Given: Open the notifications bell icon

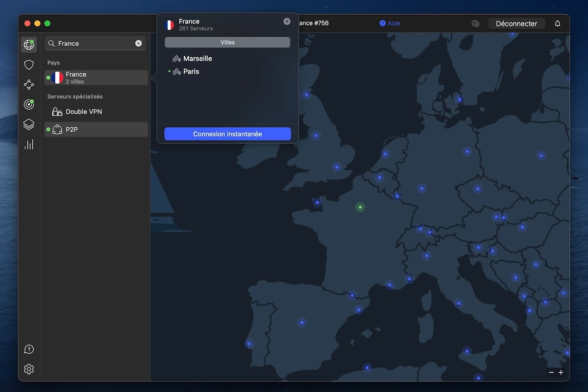Looking at the screenshot, I should coord(558,23).
